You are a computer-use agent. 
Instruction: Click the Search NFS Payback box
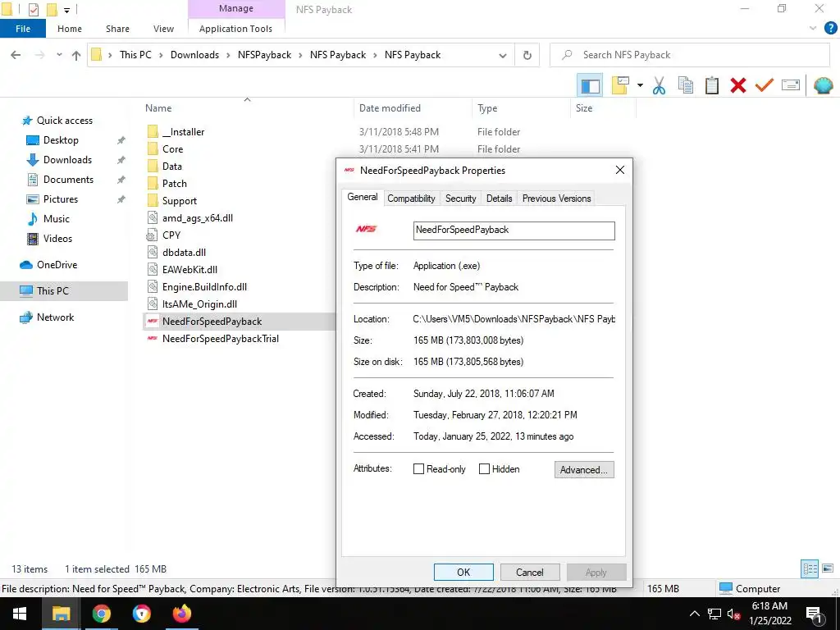click(x=690, y=55)
